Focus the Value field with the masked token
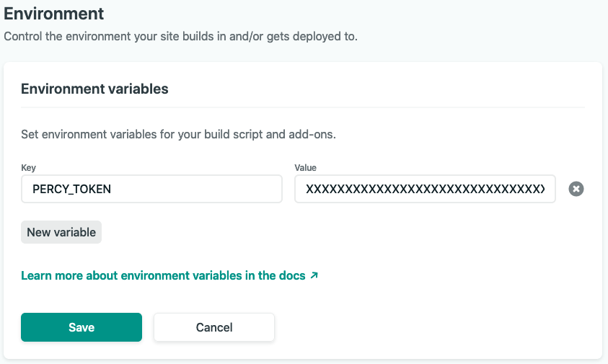608x364 pixels. tap(425, 189)
